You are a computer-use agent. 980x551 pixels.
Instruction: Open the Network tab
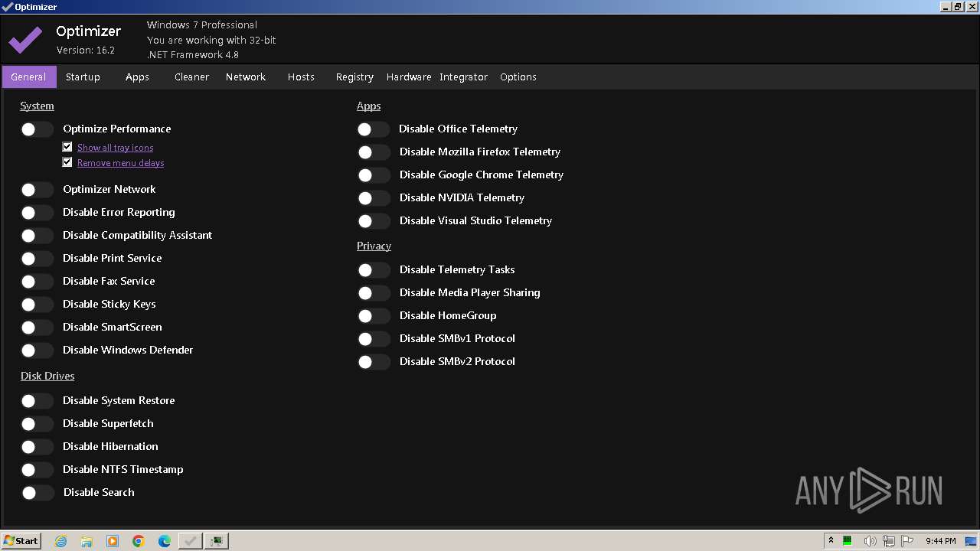(x=246, y=77)
